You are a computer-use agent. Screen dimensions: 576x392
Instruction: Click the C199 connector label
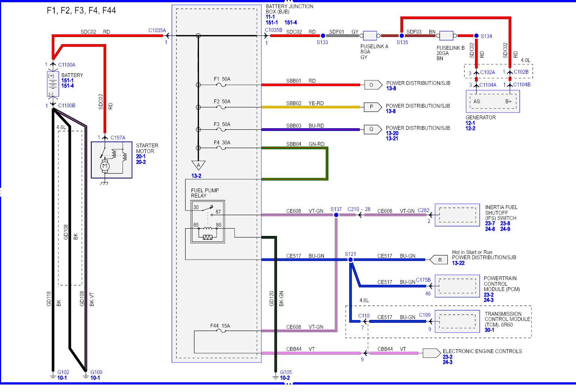(425, 315)
